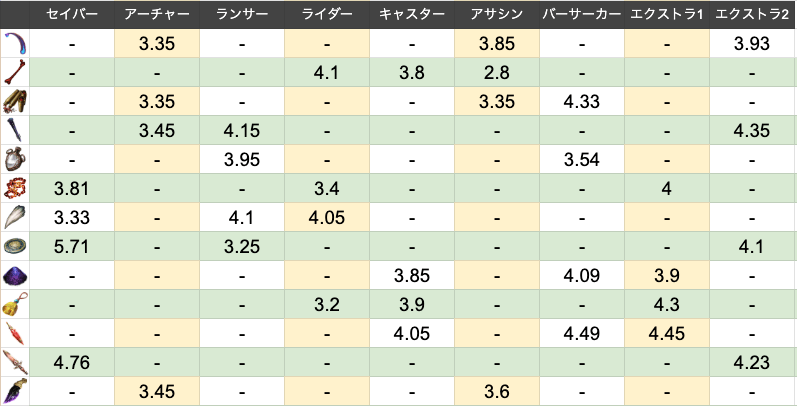The height and width of the screenshot is (406, 797).
Task: Select the ceramic jug item icon
Action: tap(15, 160)
